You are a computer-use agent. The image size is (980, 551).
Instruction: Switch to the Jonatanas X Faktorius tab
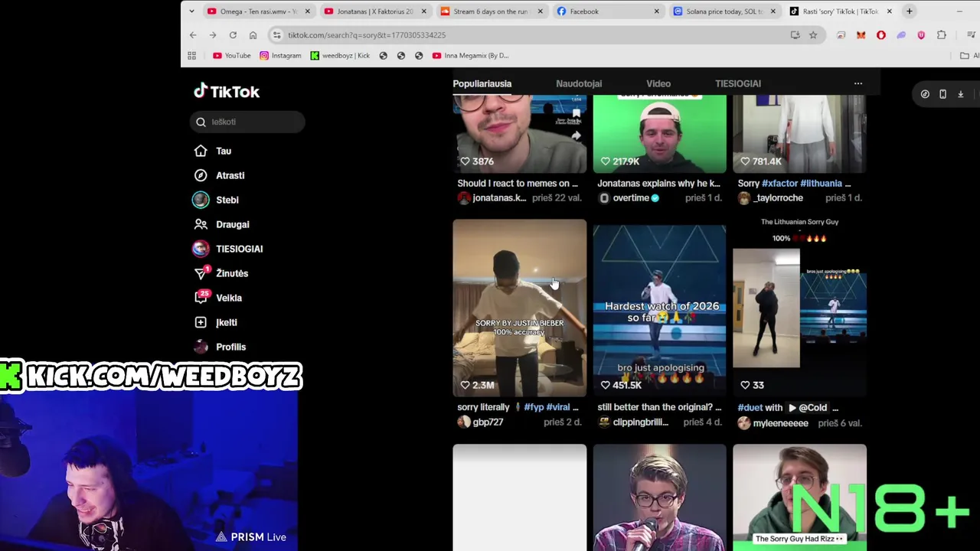pyautogui.click(x=375, y=11)
